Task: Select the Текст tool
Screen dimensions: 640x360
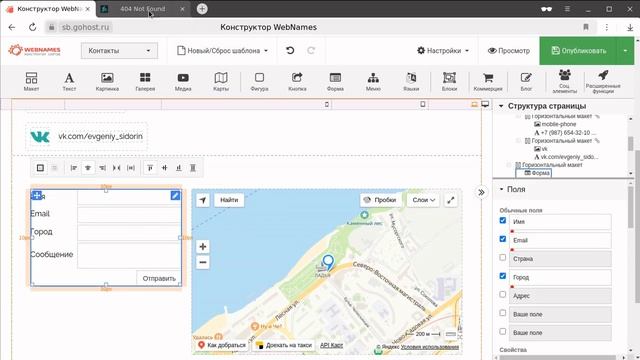Action: click(x=69, y=82)
